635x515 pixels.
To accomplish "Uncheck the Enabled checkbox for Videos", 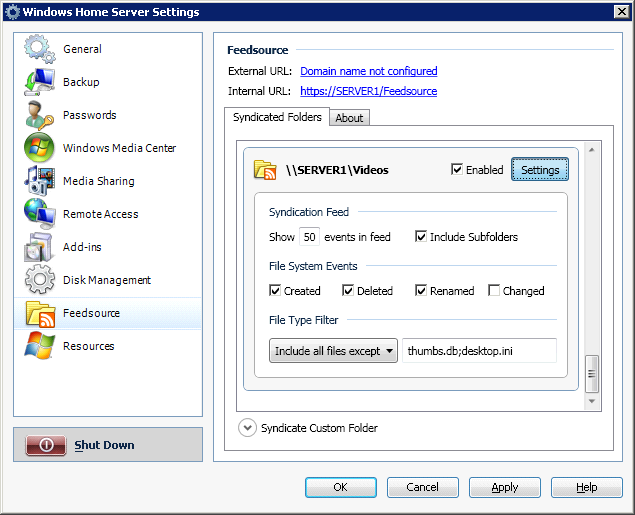I will click(x=456, y=169).
